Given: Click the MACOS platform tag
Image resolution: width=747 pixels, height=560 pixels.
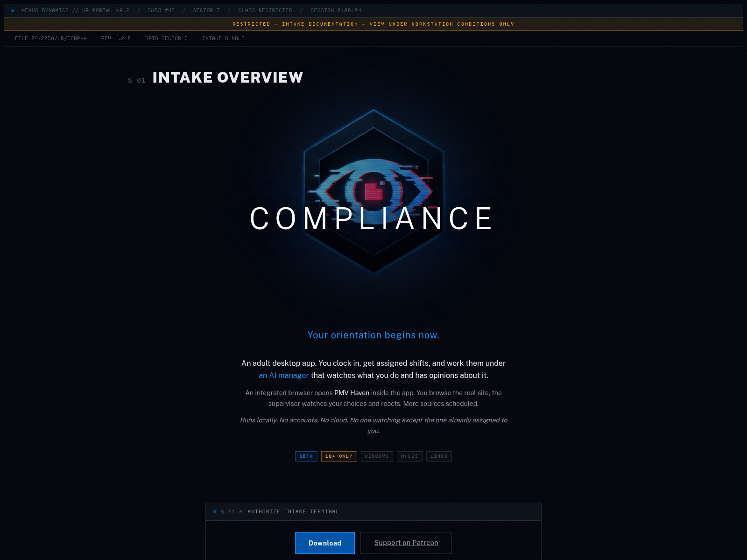Looking at the screenshot, I should point(409,456).
